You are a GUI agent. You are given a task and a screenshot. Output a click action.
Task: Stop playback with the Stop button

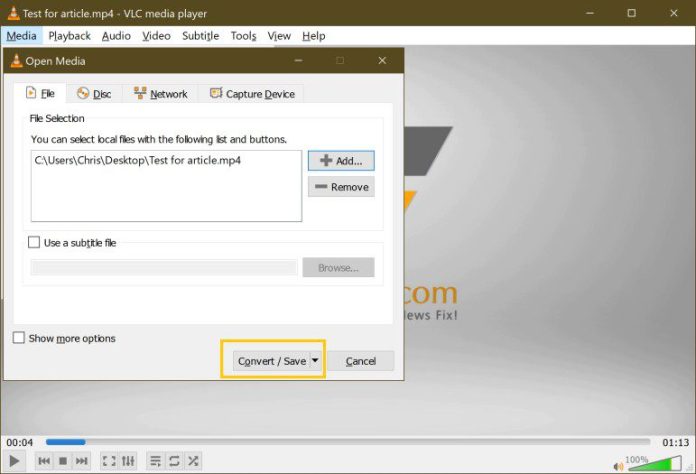coord(63,461)
